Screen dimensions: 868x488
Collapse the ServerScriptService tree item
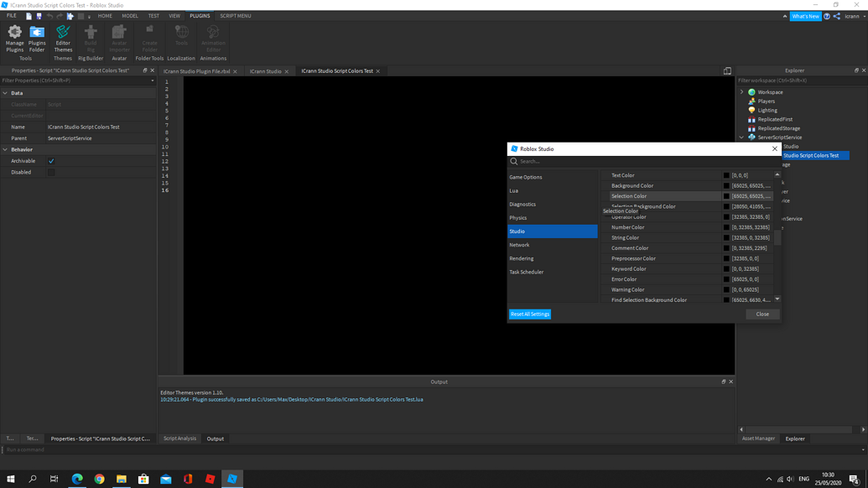(741, 137)
